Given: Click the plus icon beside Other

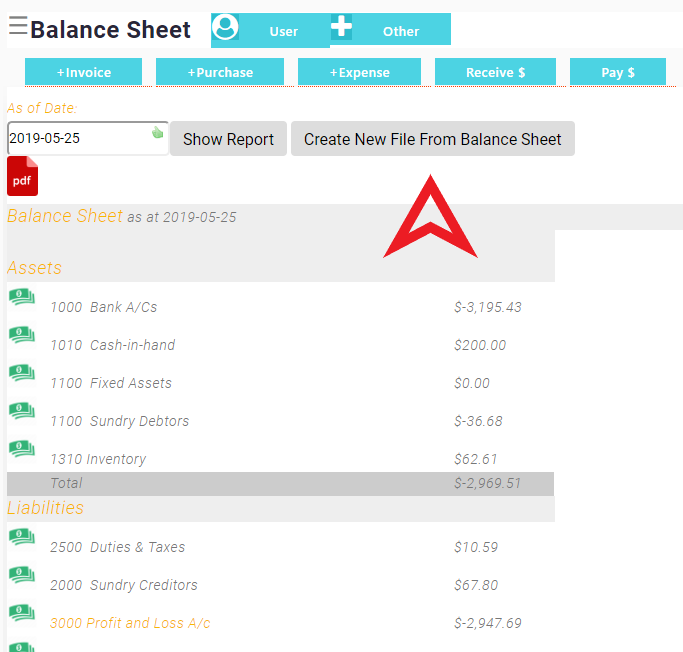Looking at the screenshot, I should tap(342, 27).
